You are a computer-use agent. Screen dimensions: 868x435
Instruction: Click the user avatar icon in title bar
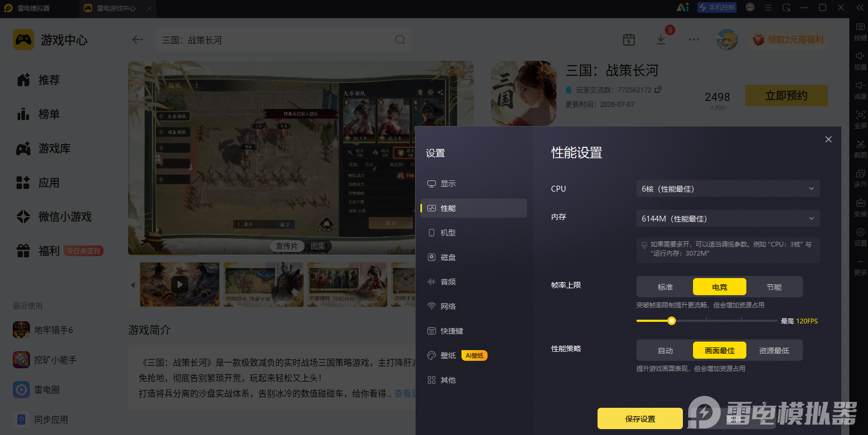click(750, 7)
